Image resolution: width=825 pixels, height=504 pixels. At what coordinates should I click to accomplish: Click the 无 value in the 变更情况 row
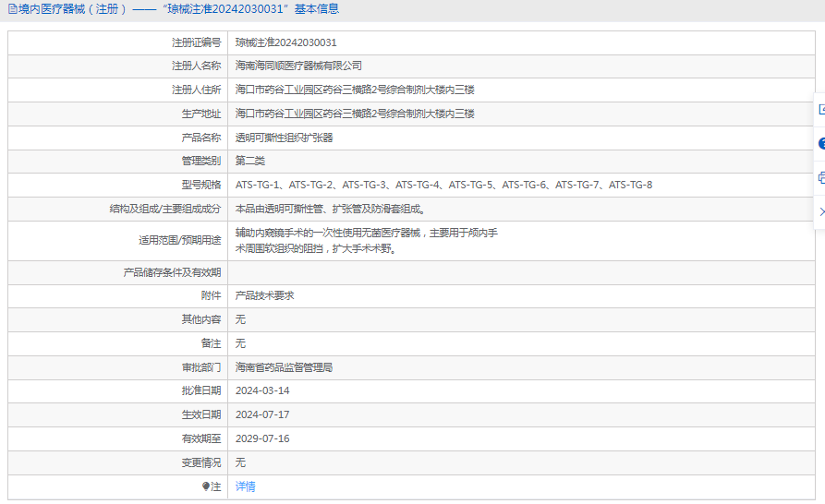point(240,462)
